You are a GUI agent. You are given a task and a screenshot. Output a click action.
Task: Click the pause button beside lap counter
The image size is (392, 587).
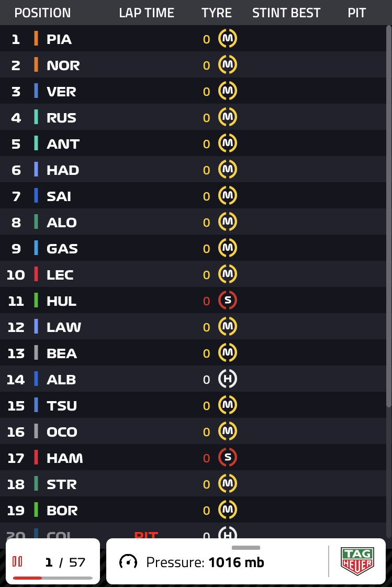(x=18, y=562)
